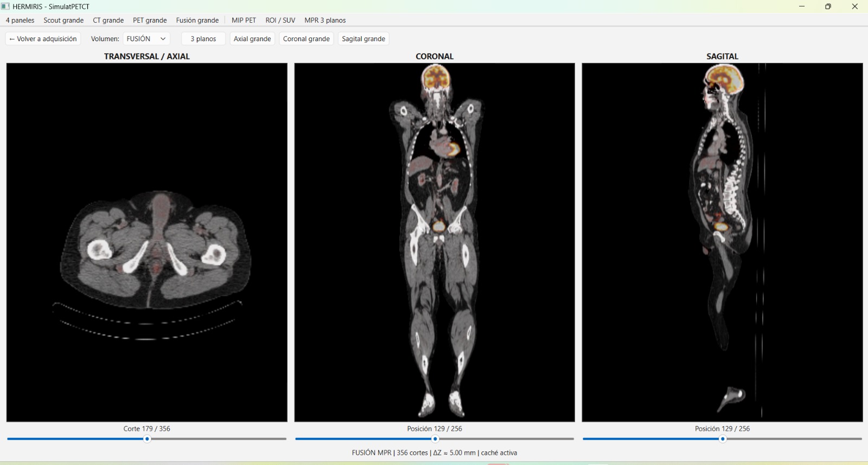Image resolution: width=868 pixels, height=465 pixels.
Task: Click the sagittal whole-body image panel
Action: pos(722,242)
